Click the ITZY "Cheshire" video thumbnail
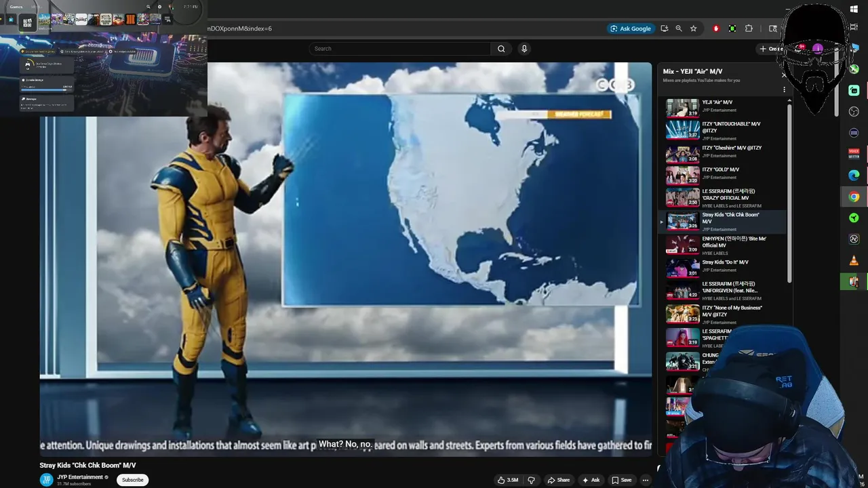The image size is (868, 488). point(682,154)
